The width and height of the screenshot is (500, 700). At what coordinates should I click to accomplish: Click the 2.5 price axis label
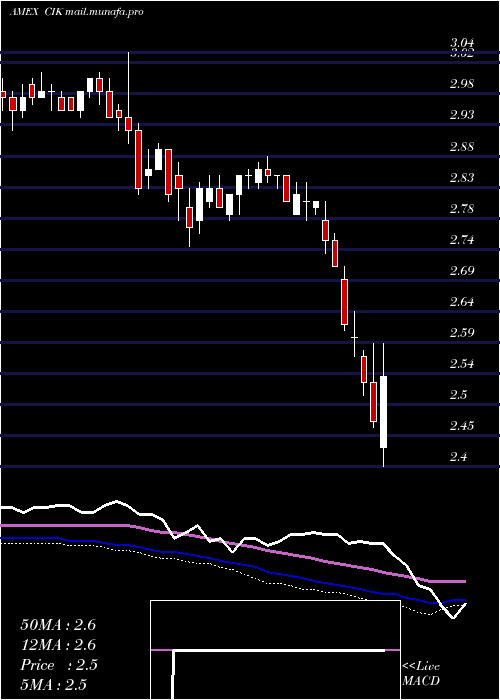tap(458, 395)
